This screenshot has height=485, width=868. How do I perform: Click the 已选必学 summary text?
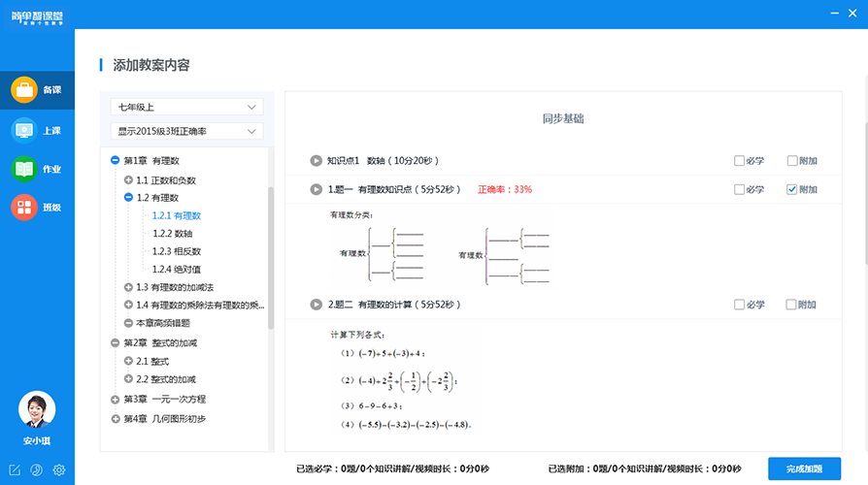coord(392,469)
